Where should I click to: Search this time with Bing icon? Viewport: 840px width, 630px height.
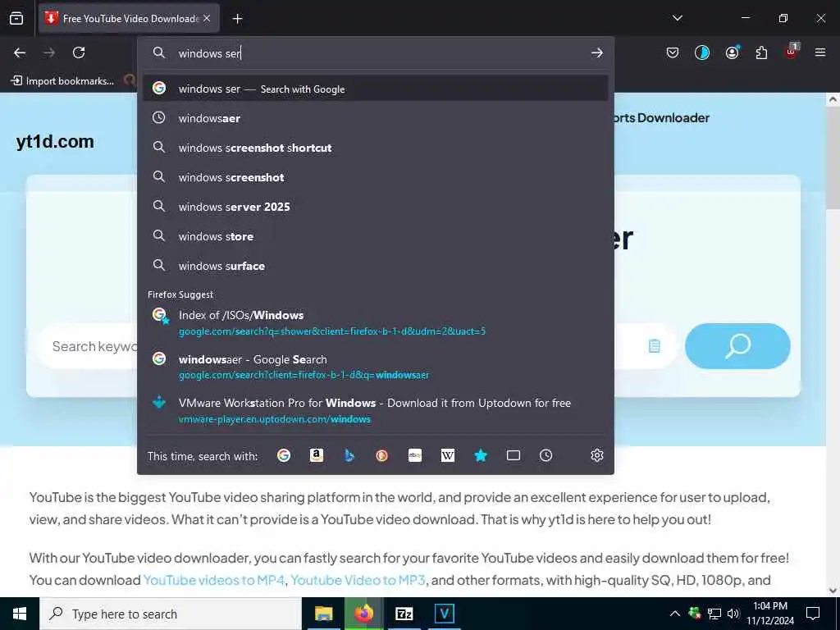349,455
